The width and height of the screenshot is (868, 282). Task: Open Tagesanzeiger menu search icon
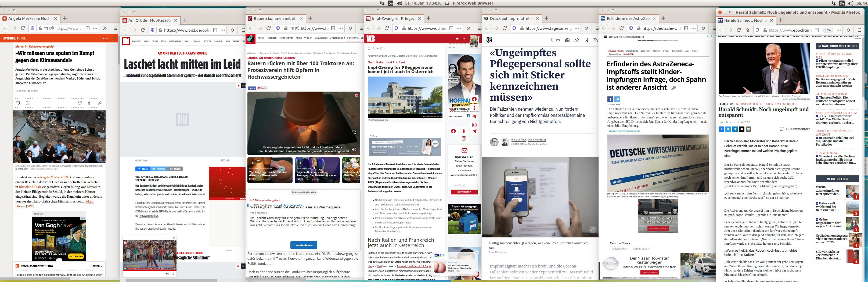[x=595, y=40]
